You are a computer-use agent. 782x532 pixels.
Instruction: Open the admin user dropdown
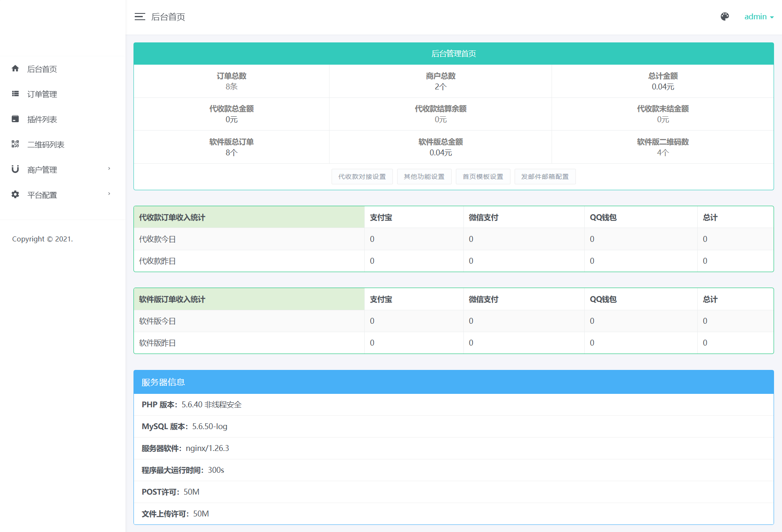(x=758, y=17)
